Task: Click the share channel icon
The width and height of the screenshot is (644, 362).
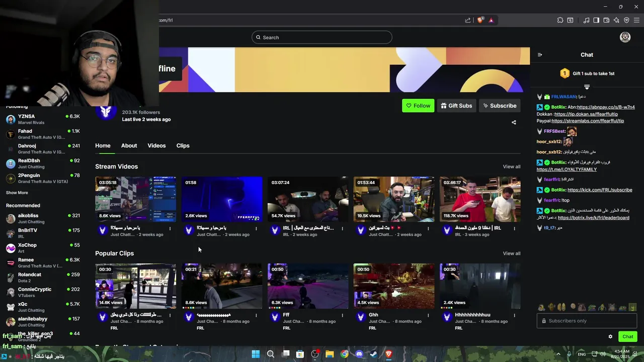Action: 514,122
